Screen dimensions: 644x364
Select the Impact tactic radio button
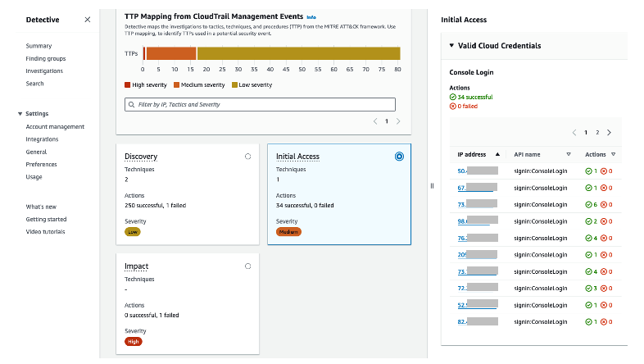247,266
